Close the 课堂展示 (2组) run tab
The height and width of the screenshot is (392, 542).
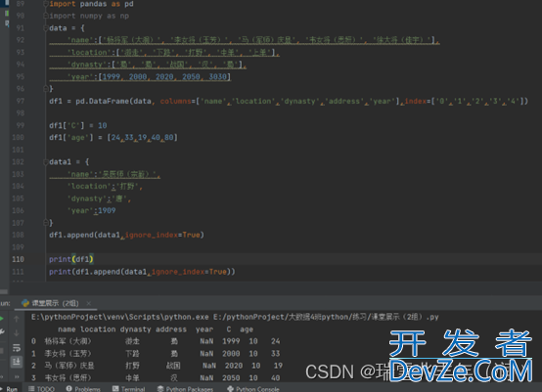click(88, 303)
